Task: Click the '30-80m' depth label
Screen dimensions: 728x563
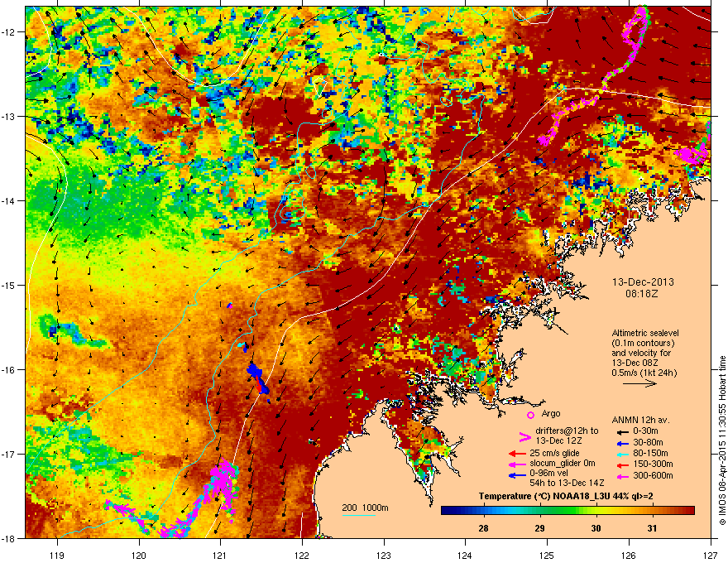Action: pyautogui.click(x=648, y=443)
